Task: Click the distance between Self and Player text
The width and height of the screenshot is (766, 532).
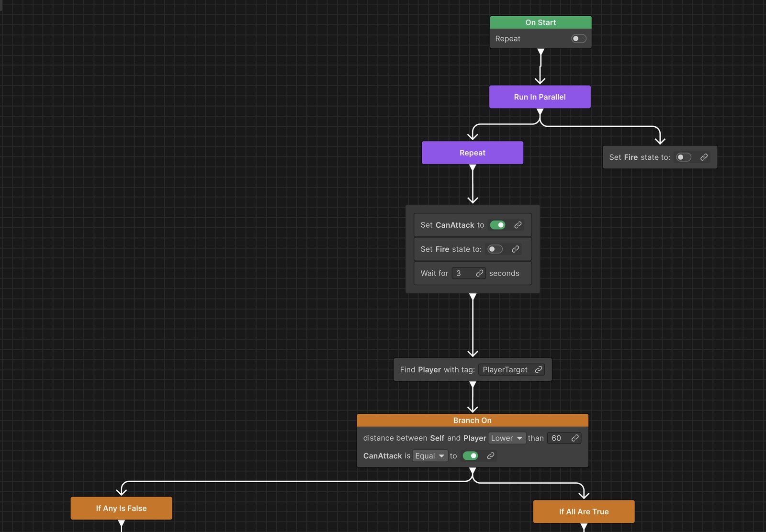Action: 424,438
